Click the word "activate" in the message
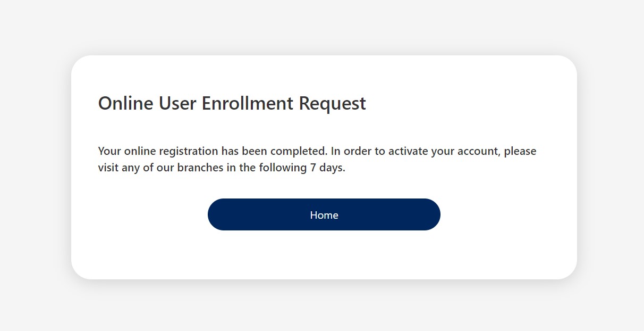This screenshot has height=331, width=644. (408, 151)
